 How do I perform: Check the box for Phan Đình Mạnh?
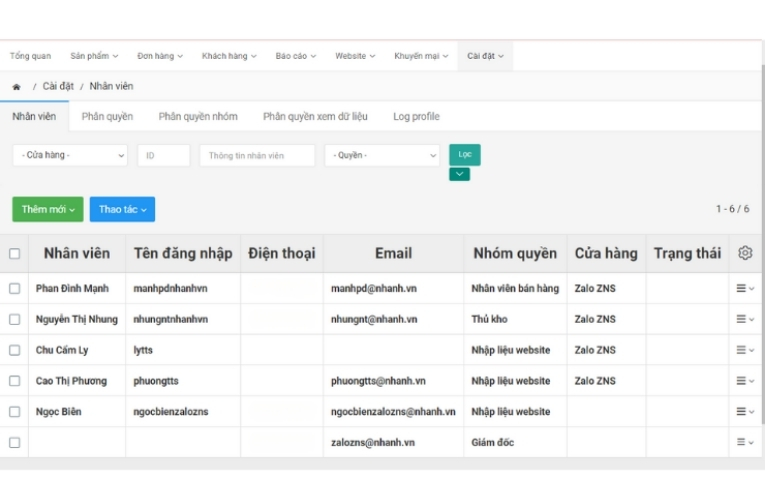tap(14, 289)
